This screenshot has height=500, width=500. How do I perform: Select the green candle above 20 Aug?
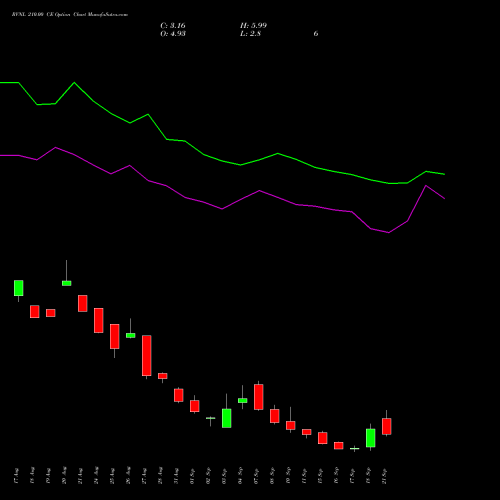[x=67, y=283]
